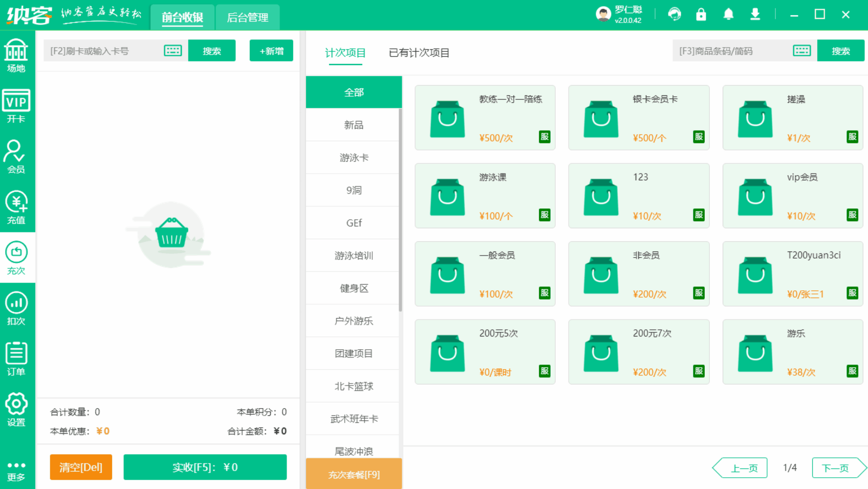
Task: Open the 场地 panel in the sidebar
Action: click(17, 55)
